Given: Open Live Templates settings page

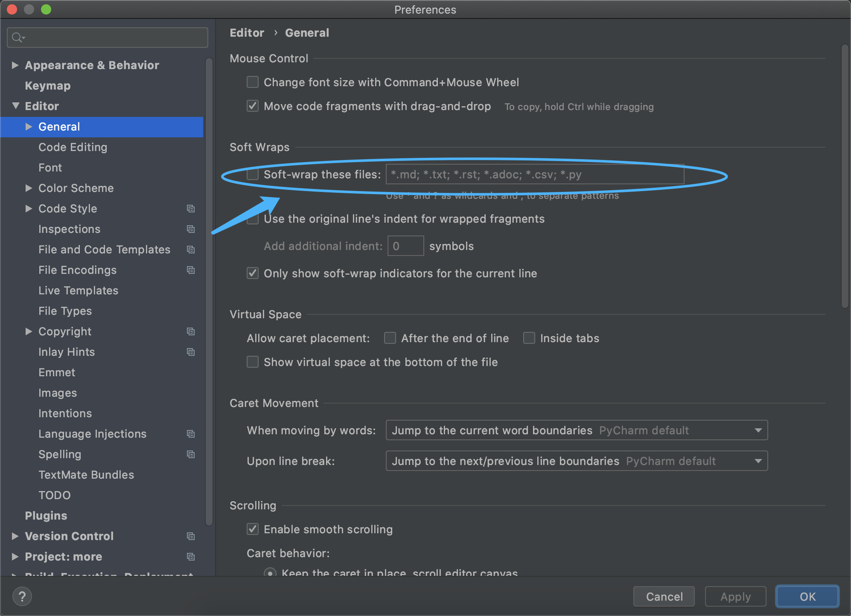Looking at the screenshot, I should click(x=78, y=291).
